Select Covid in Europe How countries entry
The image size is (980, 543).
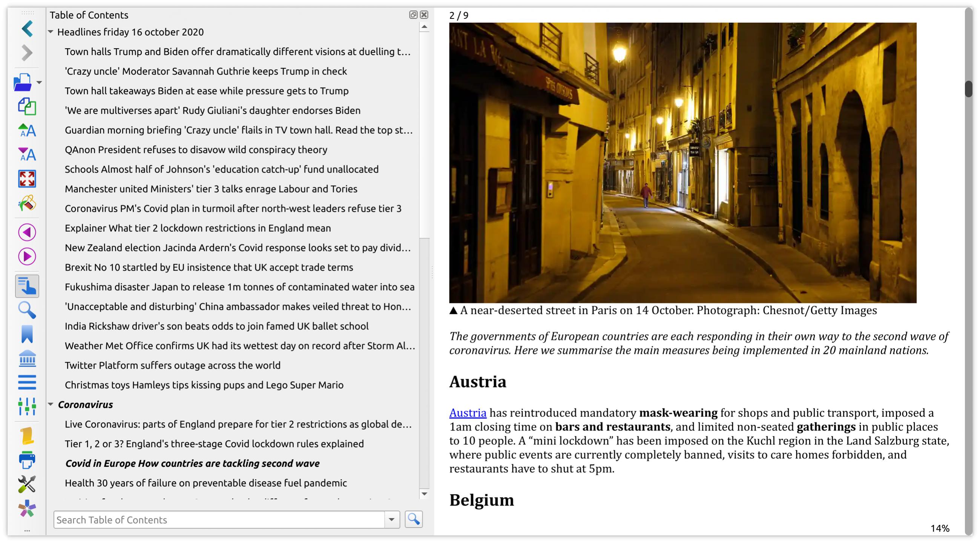pyautogui.click(x=193, y=463)
